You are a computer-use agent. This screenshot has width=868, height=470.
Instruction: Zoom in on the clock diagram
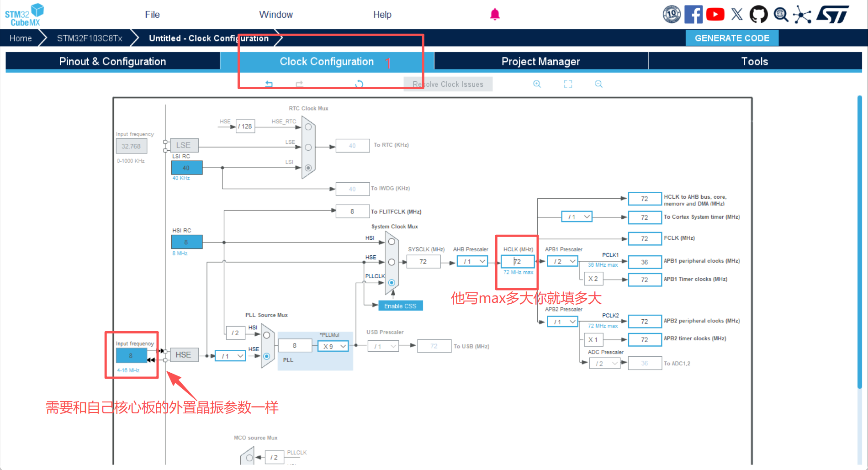tap(537, 84)
